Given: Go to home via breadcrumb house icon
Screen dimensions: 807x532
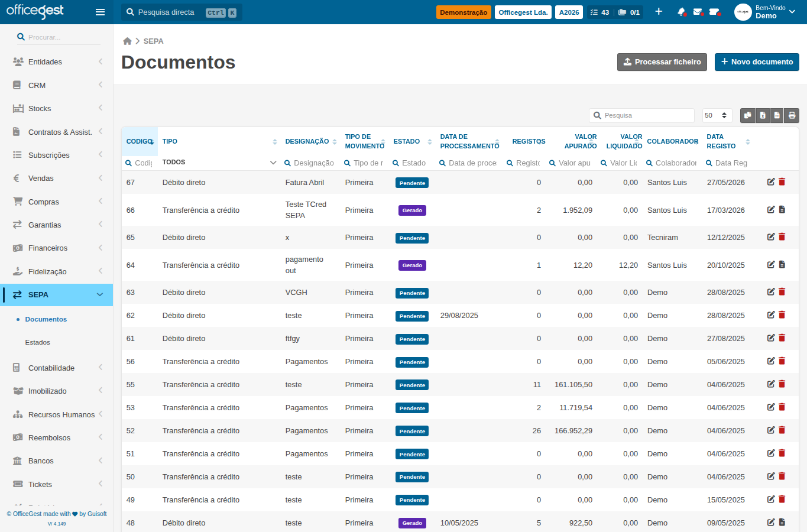Looking at the screenshot, I should [127, 41].
